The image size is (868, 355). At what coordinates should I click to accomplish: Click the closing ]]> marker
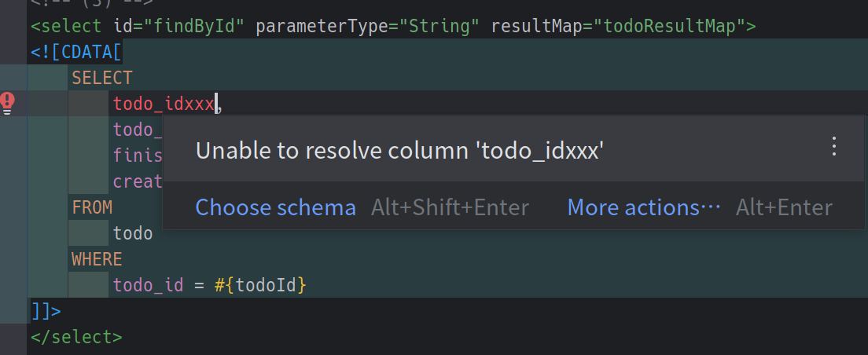pyautogui.click(x=46, y=311)
